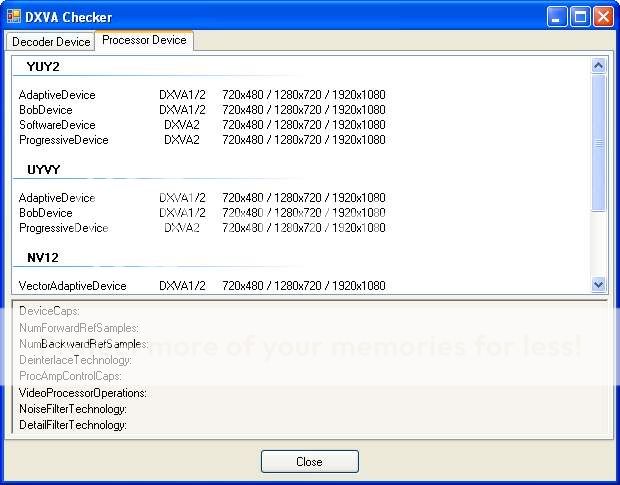
Task: Click DXVA1/2 value in VectorAdaptiveDevice row
Action: (x=182, y=286)
